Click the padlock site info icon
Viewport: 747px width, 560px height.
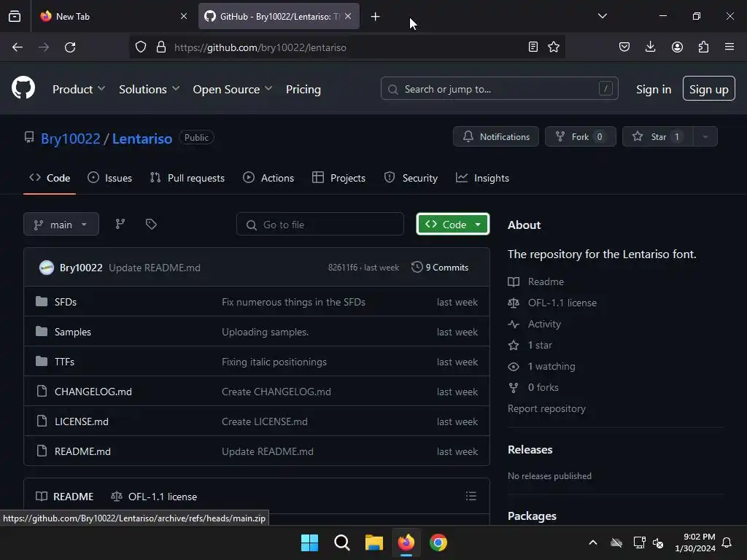point(161,47)
